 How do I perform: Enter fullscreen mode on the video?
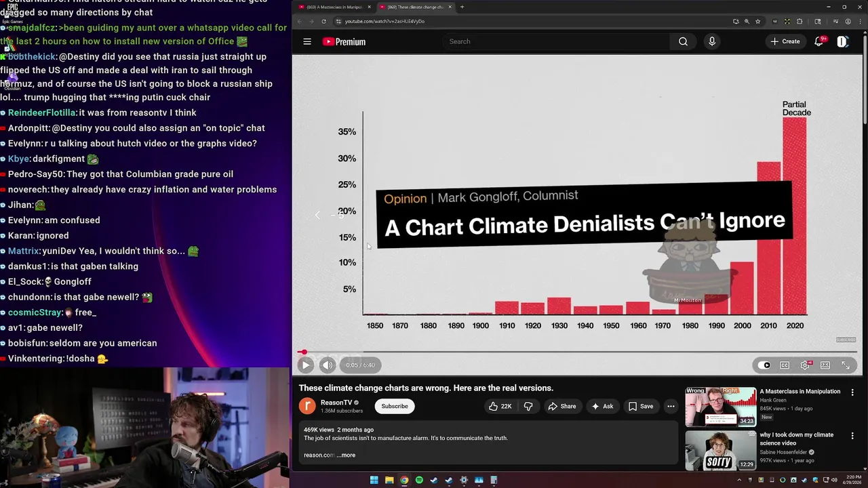[846, 365]
